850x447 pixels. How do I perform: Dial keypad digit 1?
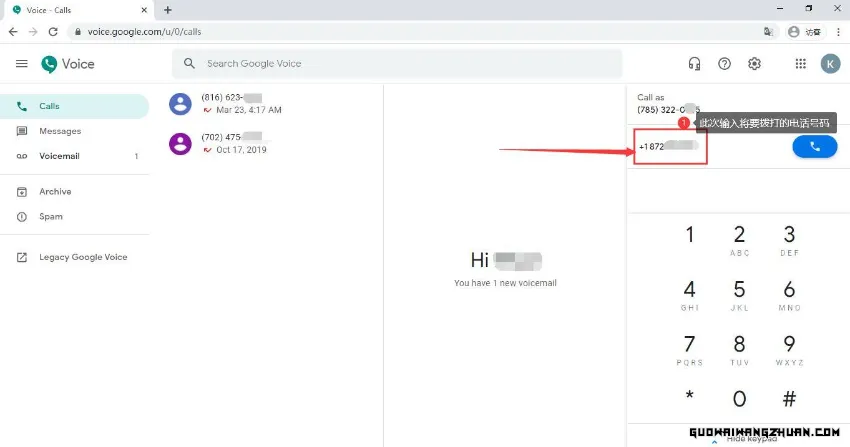point(690,236)
